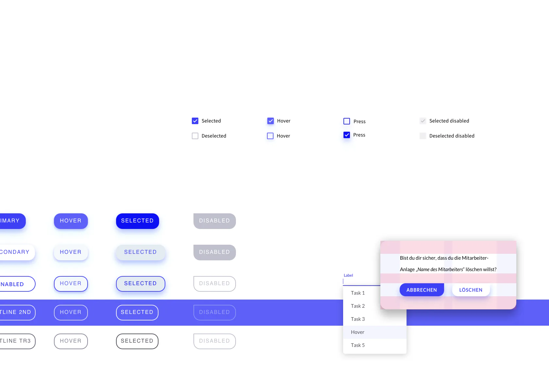Click the top gray filled DISABLED button
Screen dimensions: 549x392
click(215, 221)
